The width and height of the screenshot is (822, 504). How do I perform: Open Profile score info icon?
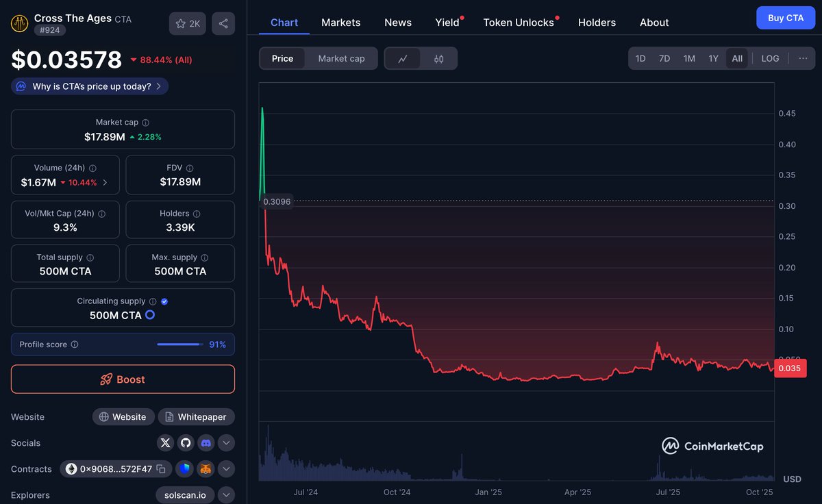point(75,344)
